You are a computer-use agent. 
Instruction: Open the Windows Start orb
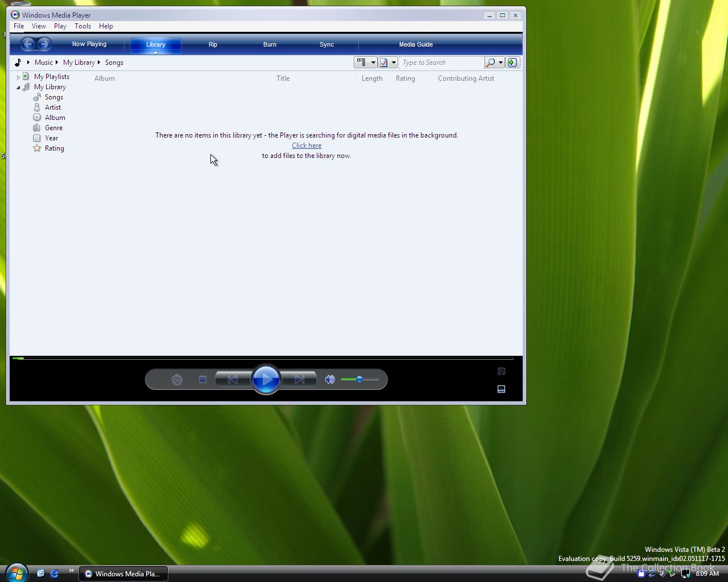[x=16, y=572]
